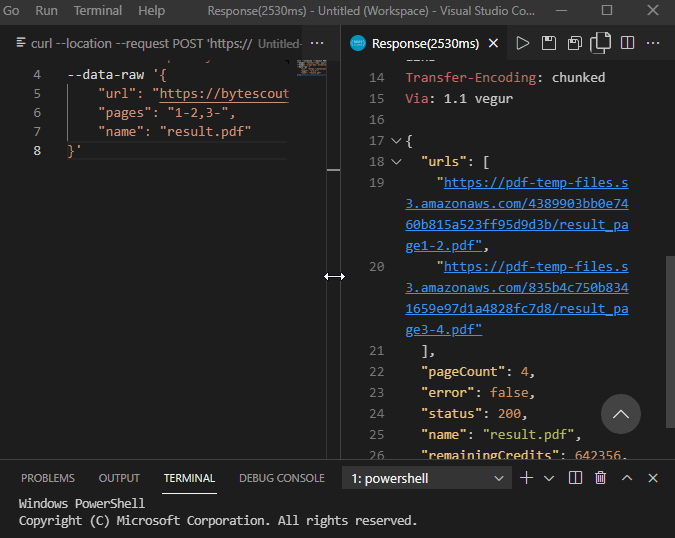The height and width of the screenshot is (538, 675).
Task: Click line number 8 in the curl editor gutter
Action: pyautogui.click(x=37, y=151)
